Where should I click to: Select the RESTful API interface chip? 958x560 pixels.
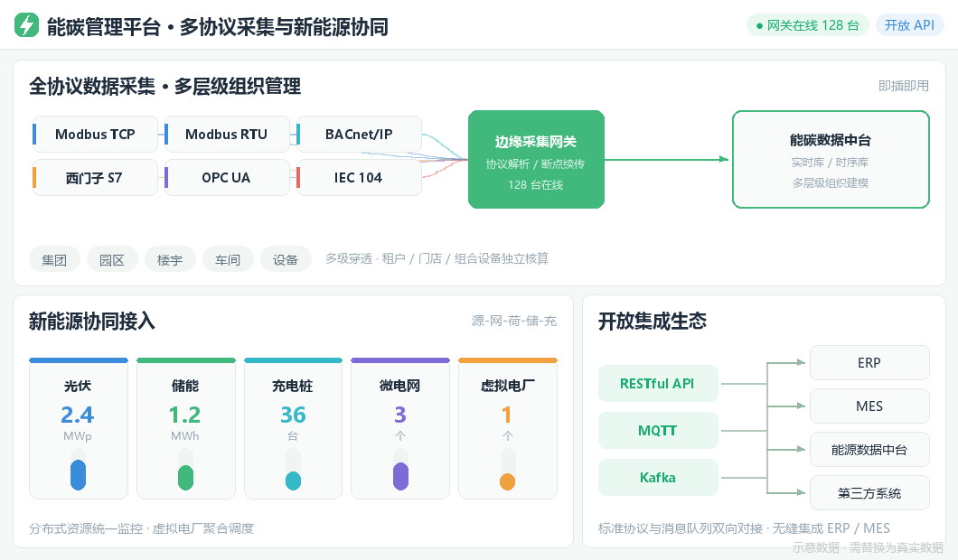(658, 384)
